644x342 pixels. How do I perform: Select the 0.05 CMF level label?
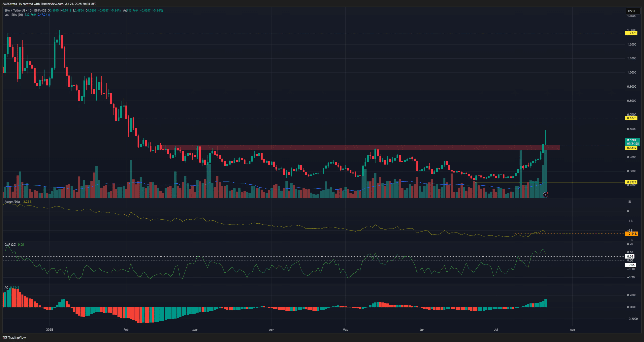coord(630,257)
